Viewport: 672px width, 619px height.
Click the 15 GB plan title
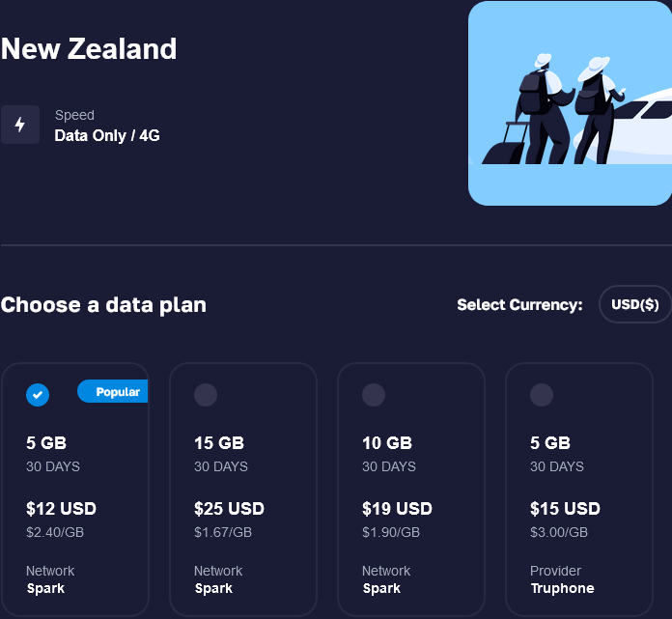pos(219,443)
